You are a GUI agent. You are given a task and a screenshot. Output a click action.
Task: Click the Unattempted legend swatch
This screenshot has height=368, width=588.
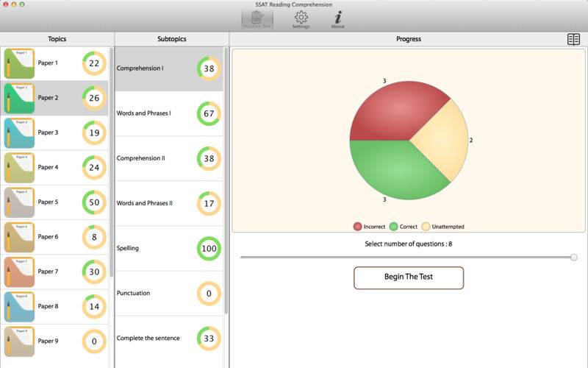[426, 227]
